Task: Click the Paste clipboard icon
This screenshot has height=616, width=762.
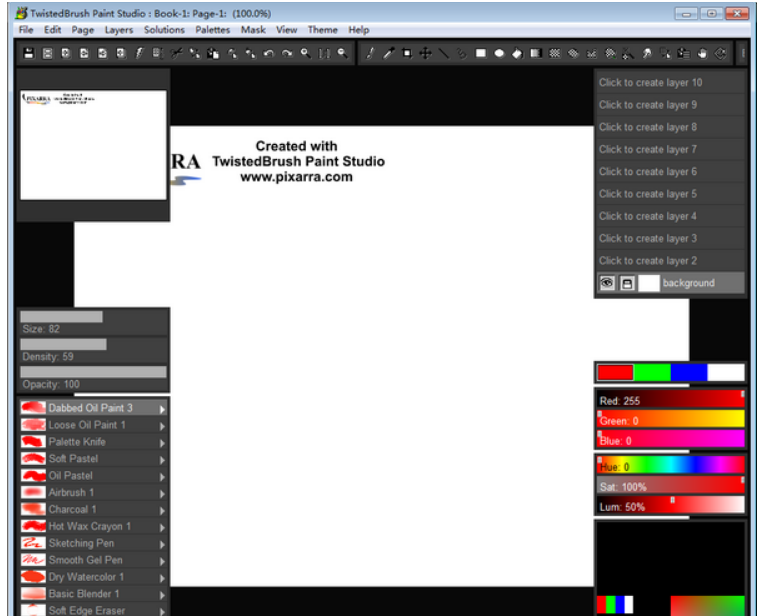Action: [213, 53]
